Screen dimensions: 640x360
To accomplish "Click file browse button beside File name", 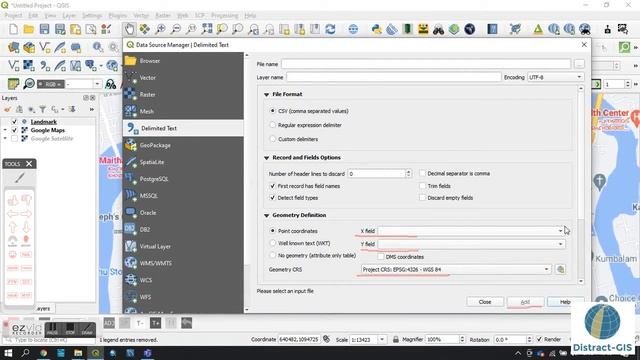I will tap(579, 64).
